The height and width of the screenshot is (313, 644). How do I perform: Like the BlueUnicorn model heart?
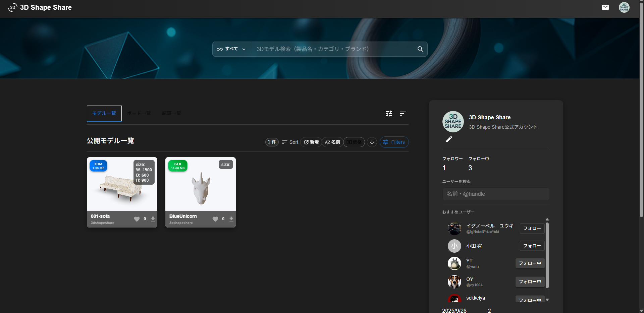pyautogui.click(x=215, y=219)
